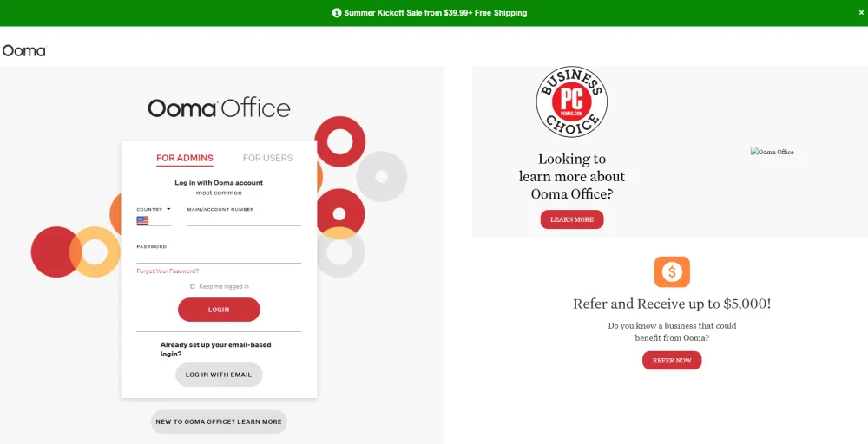Click the 'most common' caption
Image resolution: width=868 pixels, height=444 pixels.
219,193
